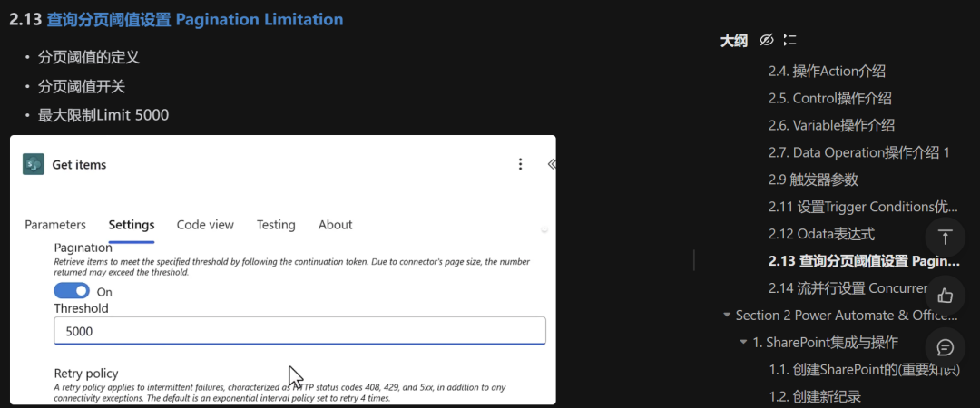Jump to 2.12 Odata表达式 in outline

(821, 234)
